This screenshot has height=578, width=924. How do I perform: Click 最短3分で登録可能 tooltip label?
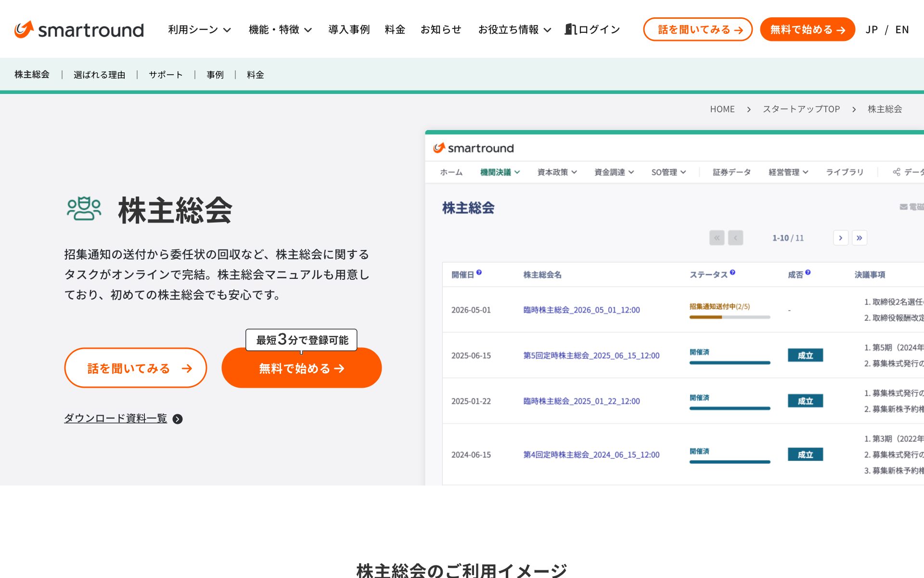302,340
